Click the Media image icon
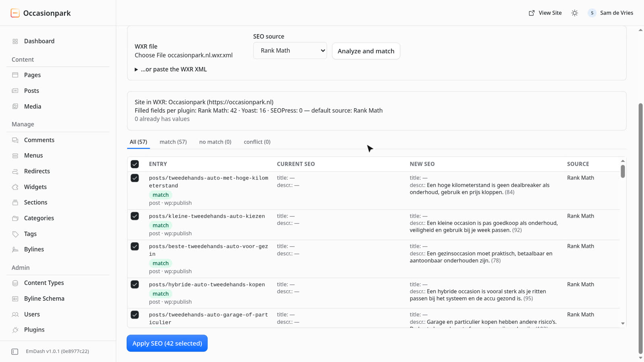The height and width of the screenshot is (362, 644). [15, 107]
